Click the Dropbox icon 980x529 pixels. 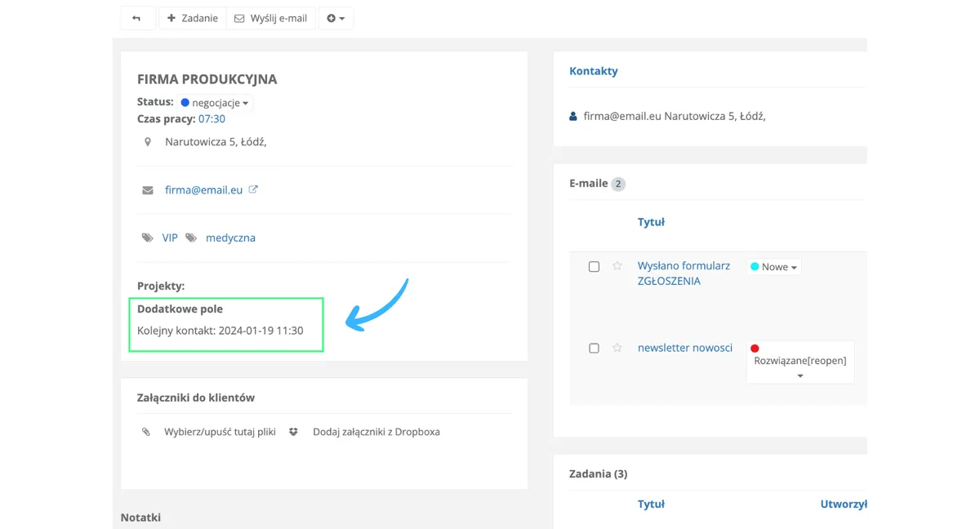coord(293,432)
